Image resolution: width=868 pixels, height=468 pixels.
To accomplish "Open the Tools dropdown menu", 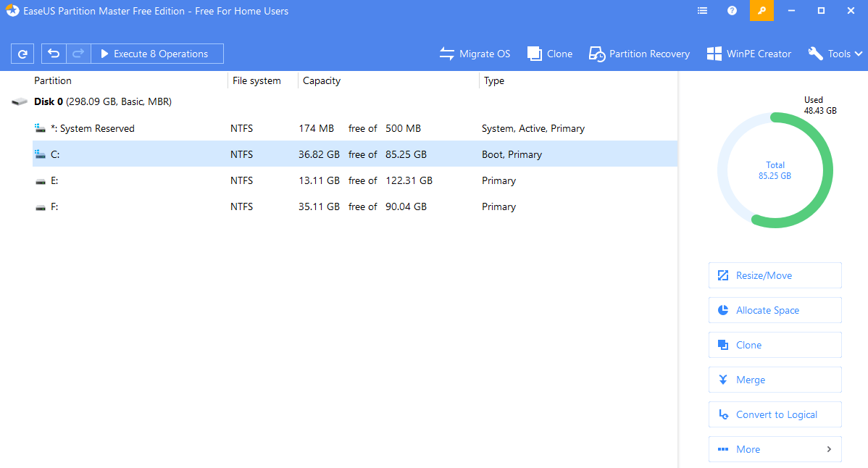I will pos(835,53).
